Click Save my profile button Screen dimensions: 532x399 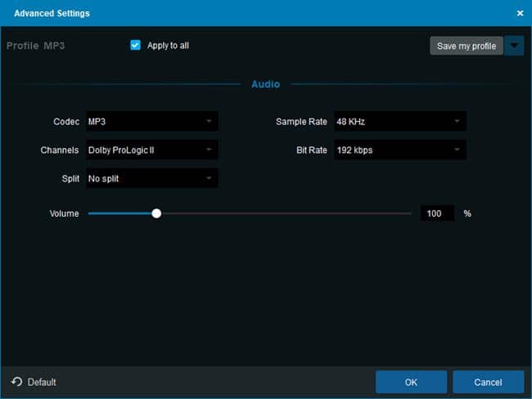pyautogui.click(x=467, y=46)
